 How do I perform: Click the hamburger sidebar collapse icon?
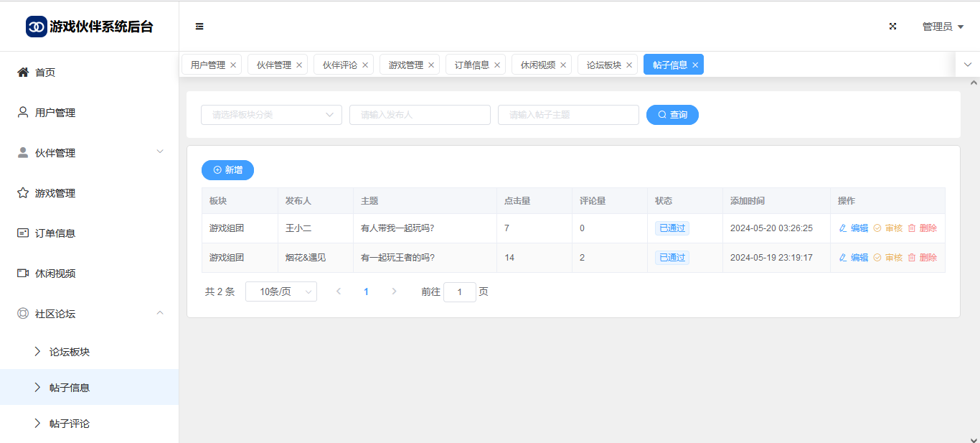click(x=199, y=27)
